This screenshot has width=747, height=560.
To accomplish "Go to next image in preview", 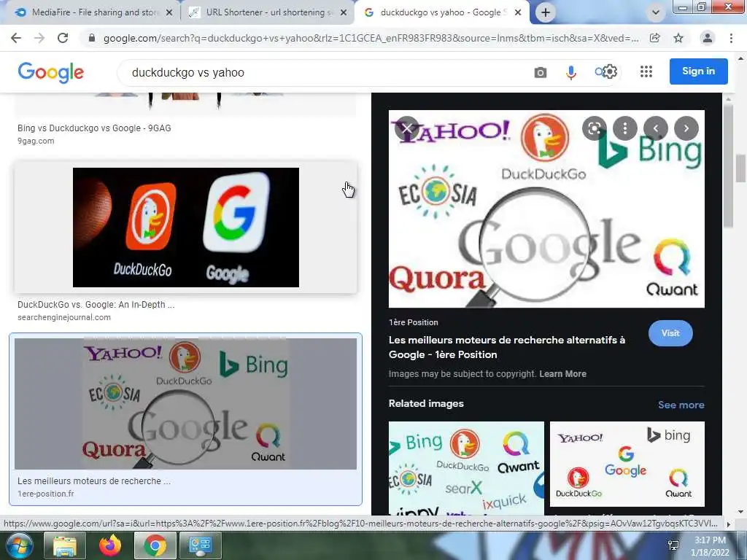I will pyautogui.click(x=686, y=128).
